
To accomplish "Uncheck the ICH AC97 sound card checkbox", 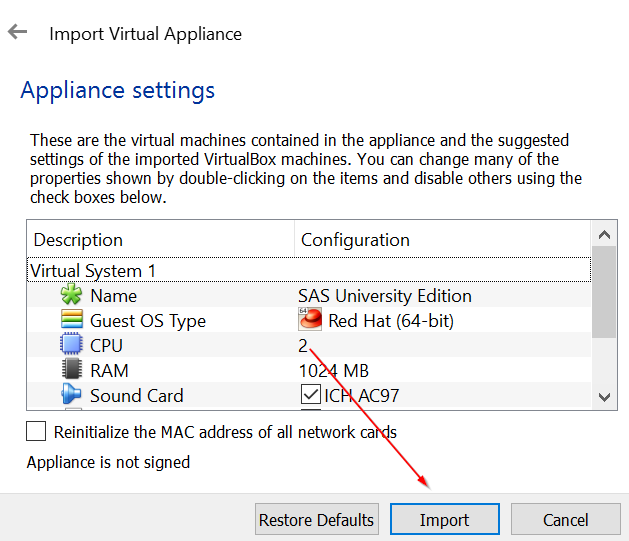I will pyautogui.click(x=310, y=395).
